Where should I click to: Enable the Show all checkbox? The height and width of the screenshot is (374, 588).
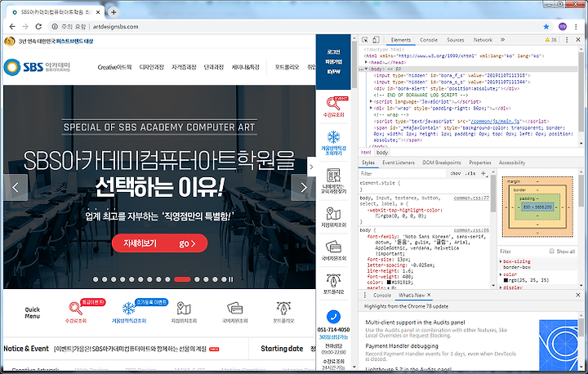(551, 251)
